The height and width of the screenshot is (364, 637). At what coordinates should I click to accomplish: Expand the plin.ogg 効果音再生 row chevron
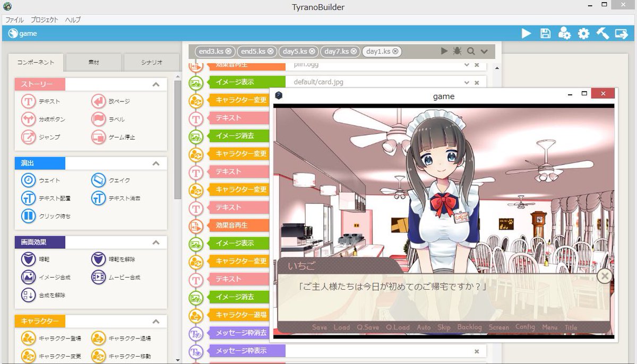[467, 65]
